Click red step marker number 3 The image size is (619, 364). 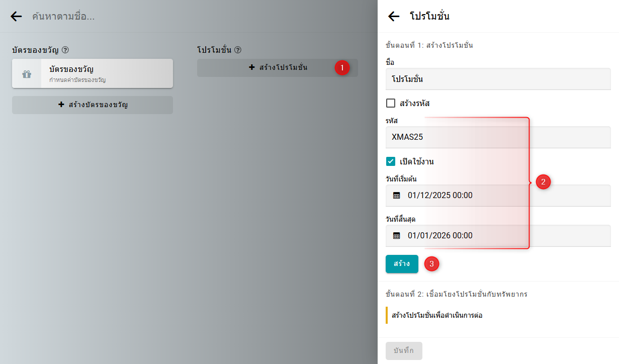coord(431,264)
